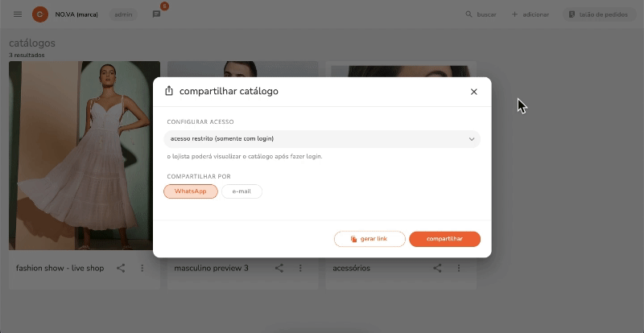Open the messages chat icon
The width and height of the screenshot is (644, 333).
point(156,14)
